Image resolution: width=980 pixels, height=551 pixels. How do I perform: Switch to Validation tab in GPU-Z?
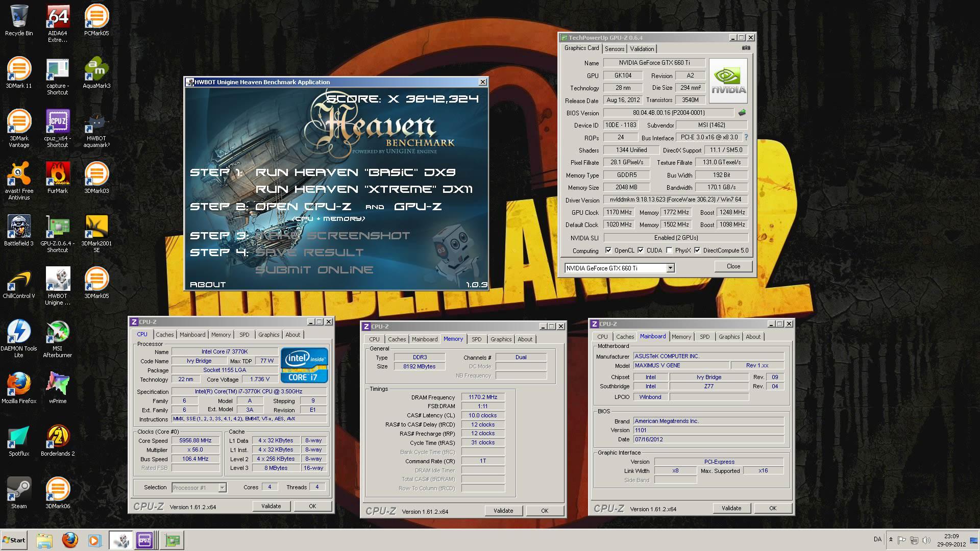point(642,49)
